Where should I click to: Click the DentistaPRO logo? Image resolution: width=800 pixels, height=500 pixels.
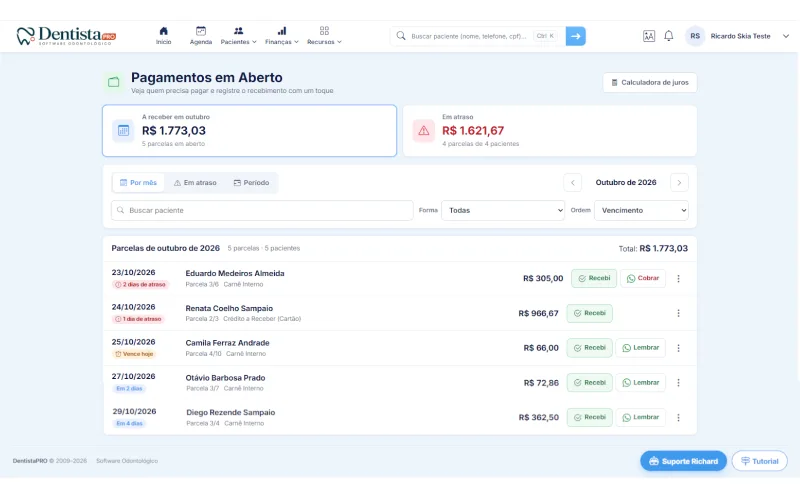[x=66, y=36]
